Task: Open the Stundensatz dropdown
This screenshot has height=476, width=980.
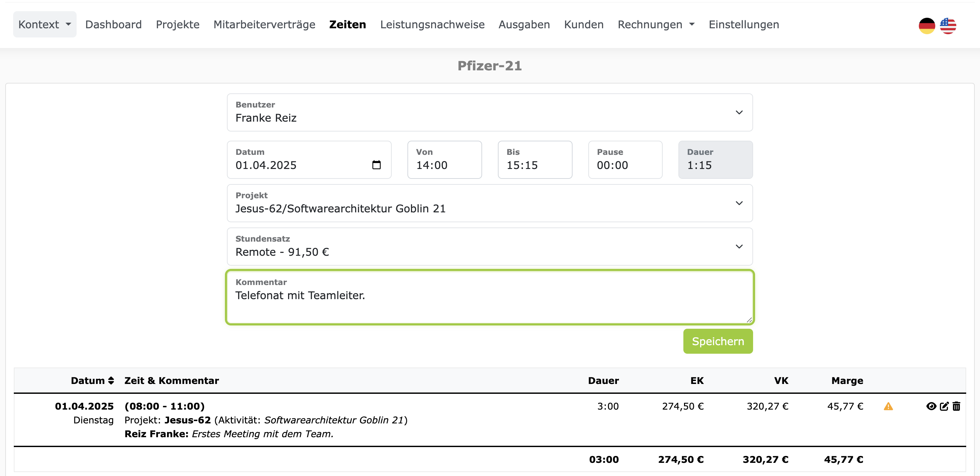Action: [489, 246]
